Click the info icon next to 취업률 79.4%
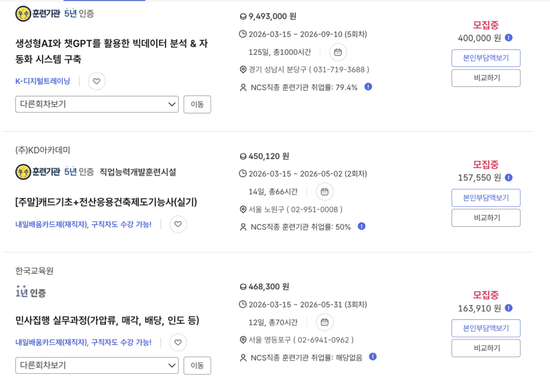550x392 pixels. pyautogui.click(x=368, y=86)
